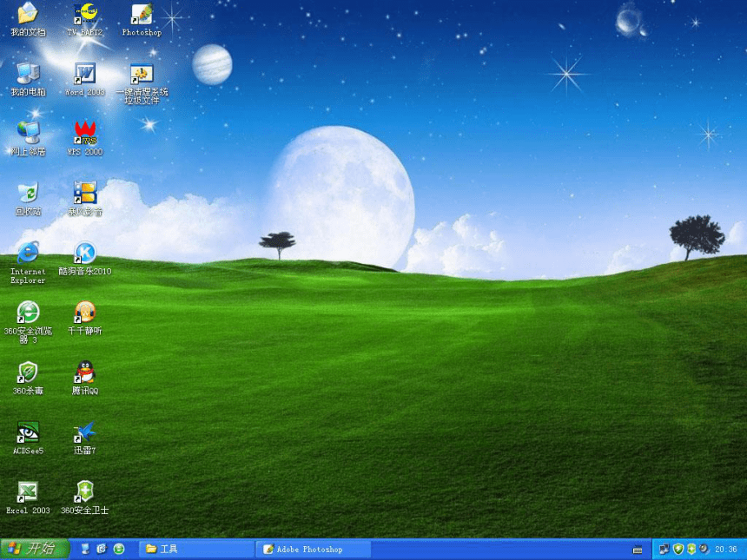Click the network computers tray icon

click(664, 549)
